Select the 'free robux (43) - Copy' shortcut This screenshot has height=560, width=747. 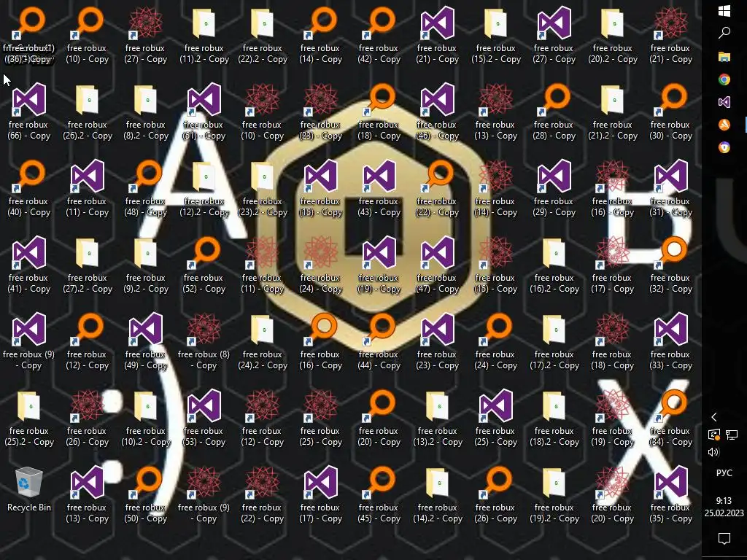click(379, 189)
